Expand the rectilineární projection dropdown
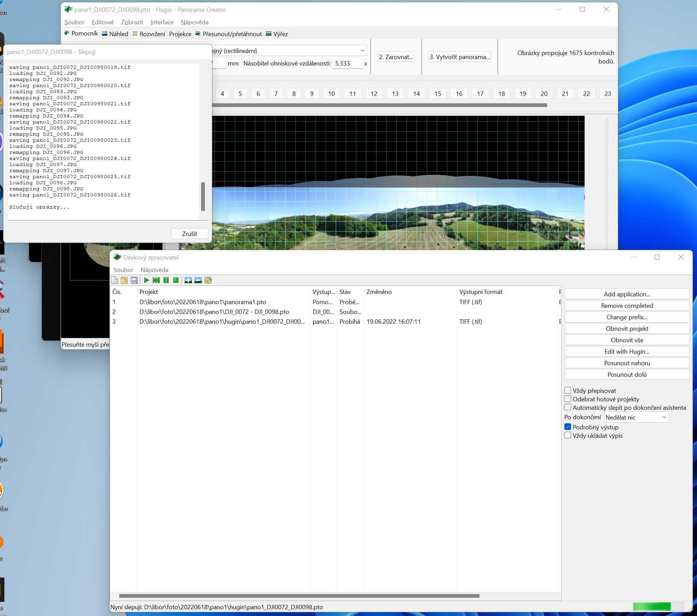Screen dimensions: 697x616 tap(362, 51)
